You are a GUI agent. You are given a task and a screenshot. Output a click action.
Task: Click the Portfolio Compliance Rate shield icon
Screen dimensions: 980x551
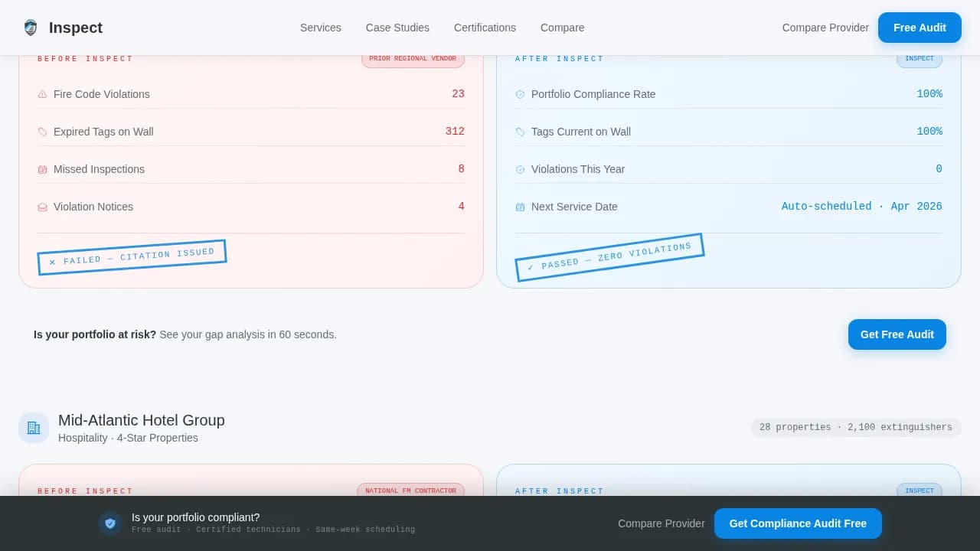pos(521,94)
